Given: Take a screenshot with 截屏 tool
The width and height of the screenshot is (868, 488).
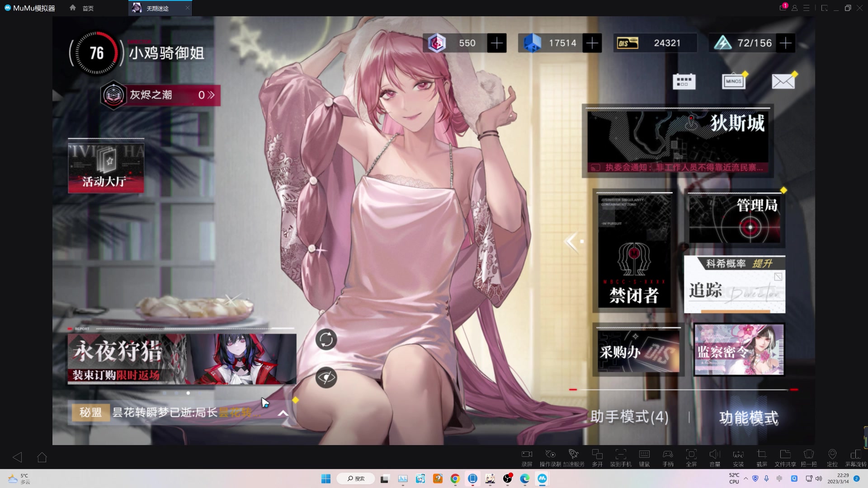Looking at the screenshot, I should [x=762, y=457].
